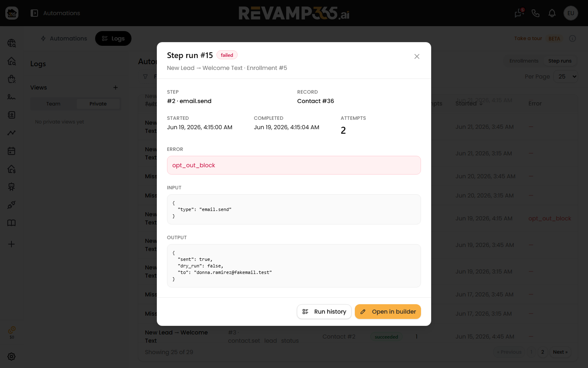Select the Logs tab
This screenshot has width=588, height=368.
point(113,38)
